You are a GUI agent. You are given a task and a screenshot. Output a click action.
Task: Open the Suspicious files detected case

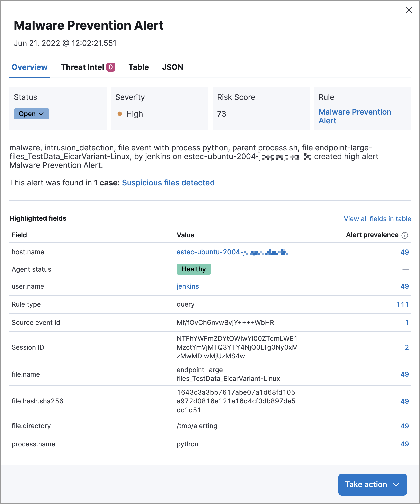pos(168,183)
